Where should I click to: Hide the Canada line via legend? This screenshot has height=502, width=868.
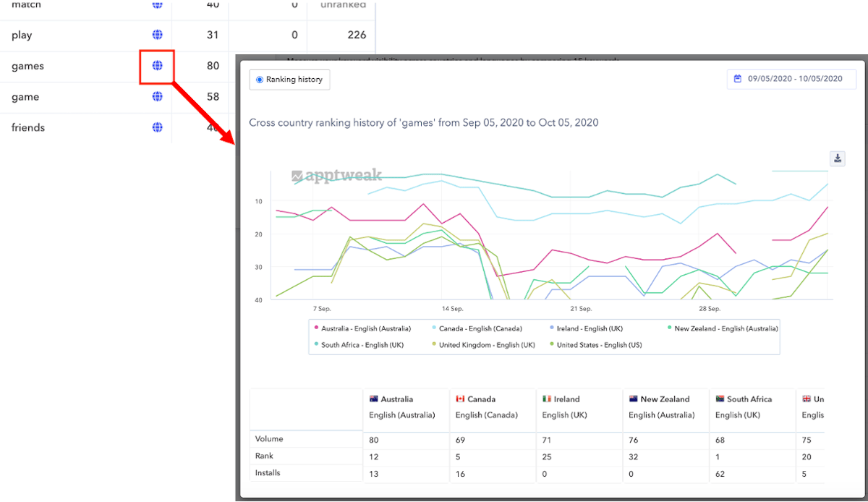pos(477,328)
